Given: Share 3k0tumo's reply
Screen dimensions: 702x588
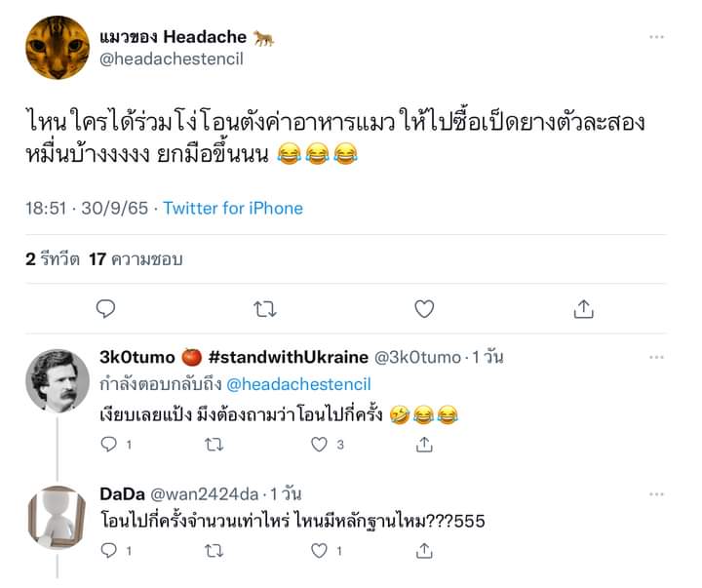Looking at the screenshot, I should pos(424,445).
